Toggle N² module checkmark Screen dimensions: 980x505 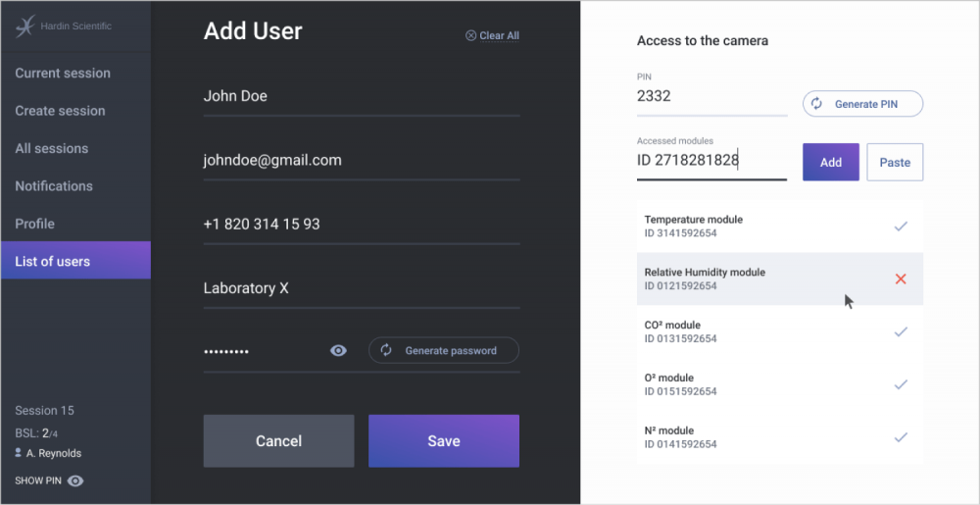[x=901, y=437]
